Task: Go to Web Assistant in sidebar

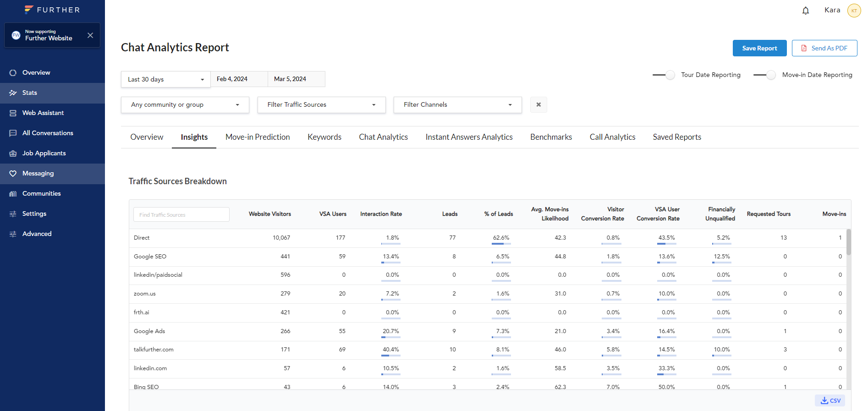Action: pyautogui.click(x=43, y=113)
